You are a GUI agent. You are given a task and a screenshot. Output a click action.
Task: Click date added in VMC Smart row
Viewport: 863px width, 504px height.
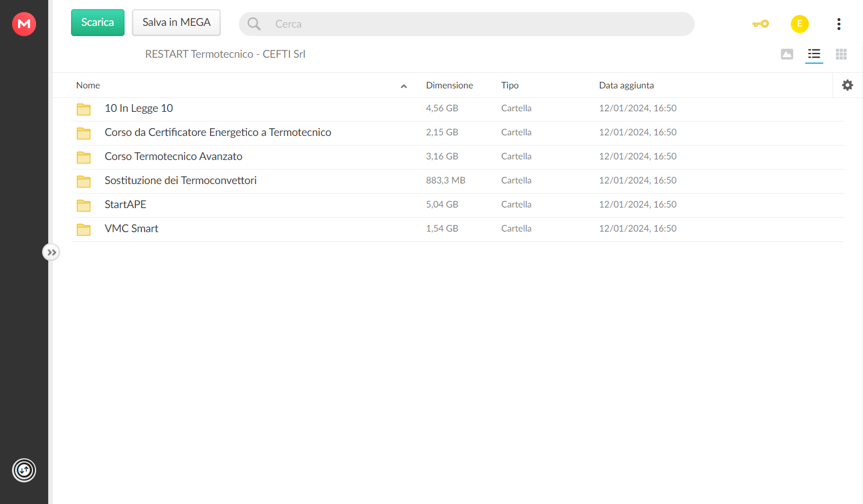[638, 229]
